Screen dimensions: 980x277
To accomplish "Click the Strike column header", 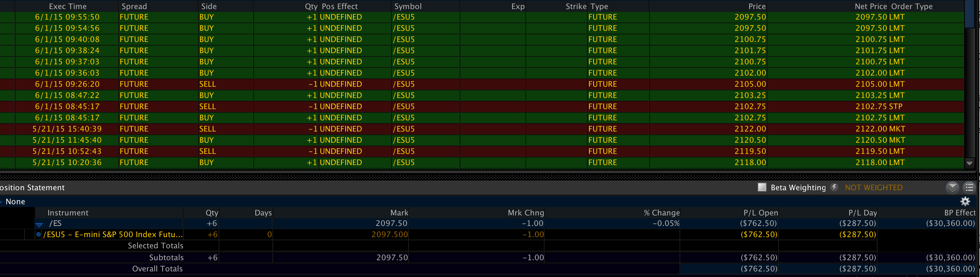I will click(x=576, y=6).
